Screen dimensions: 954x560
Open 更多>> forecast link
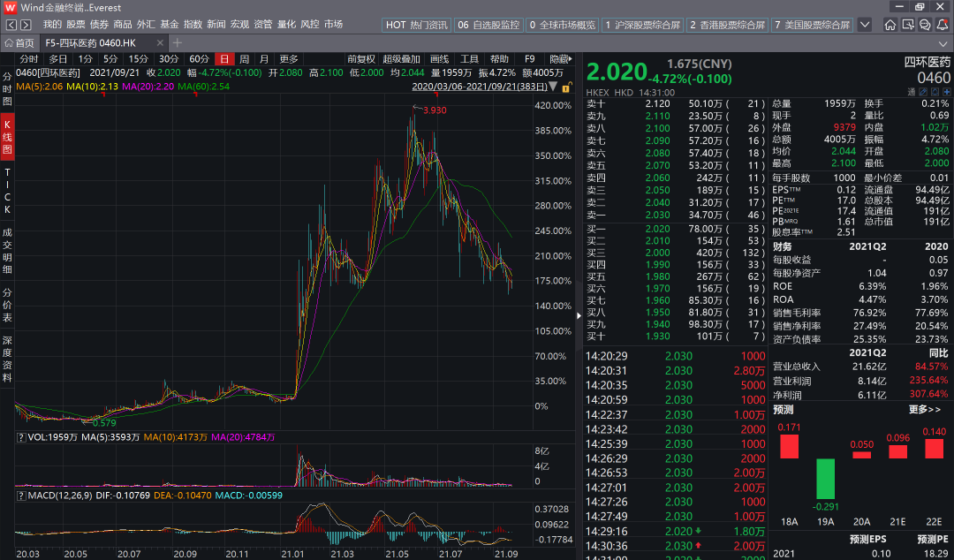[x=924, y=410]
